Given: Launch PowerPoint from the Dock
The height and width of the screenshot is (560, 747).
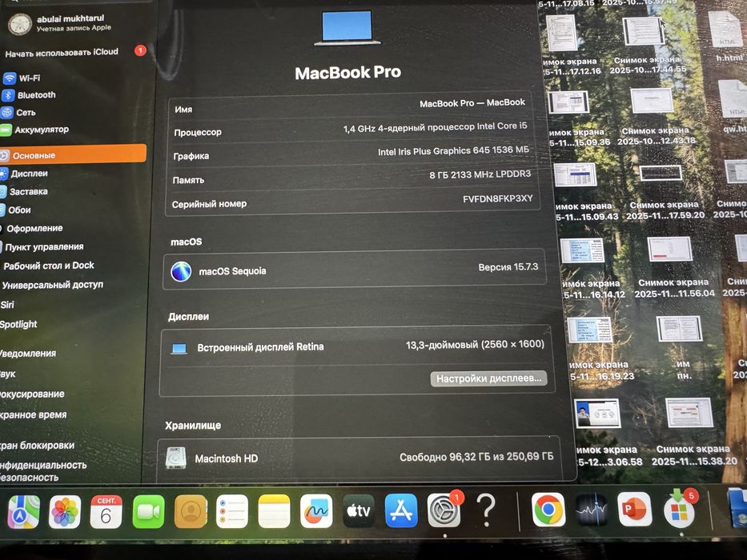Looking at the screenshot, I should point(634,510).
